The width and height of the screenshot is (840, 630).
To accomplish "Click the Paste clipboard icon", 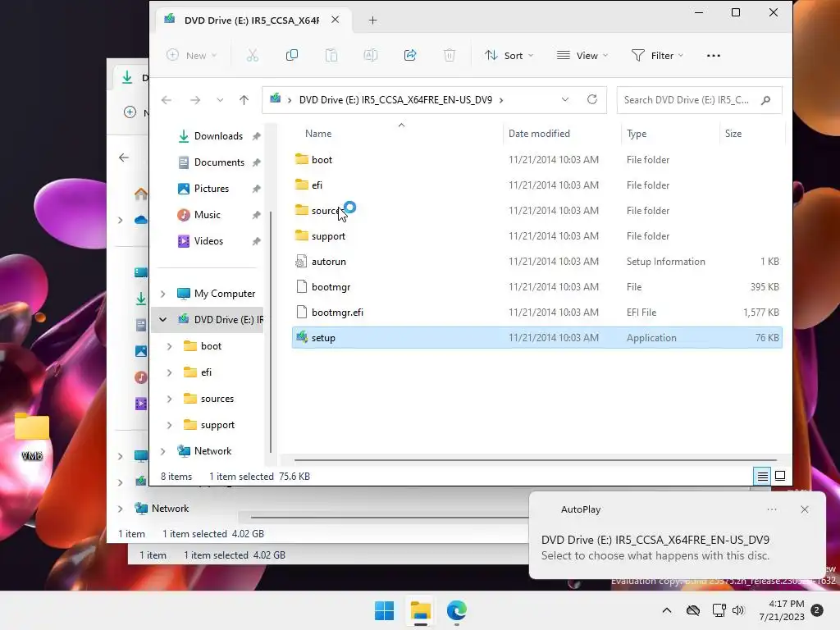I will tap(331, 55).
